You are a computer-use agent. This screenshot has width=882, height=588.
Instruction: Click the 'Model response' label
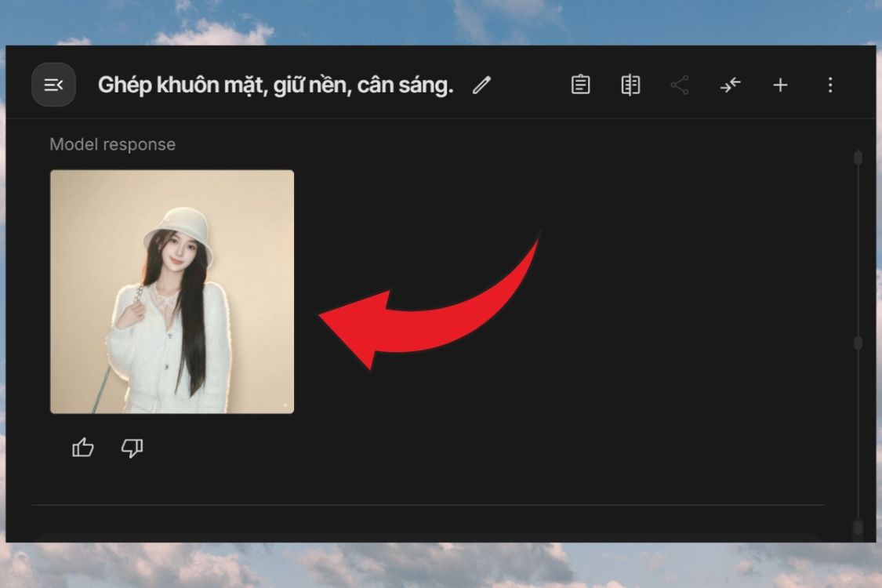(112, 144)
